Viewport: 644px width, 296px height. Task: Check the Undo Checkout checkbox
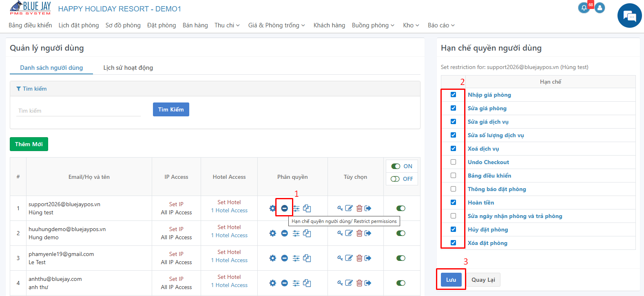(x=453, y=162)
